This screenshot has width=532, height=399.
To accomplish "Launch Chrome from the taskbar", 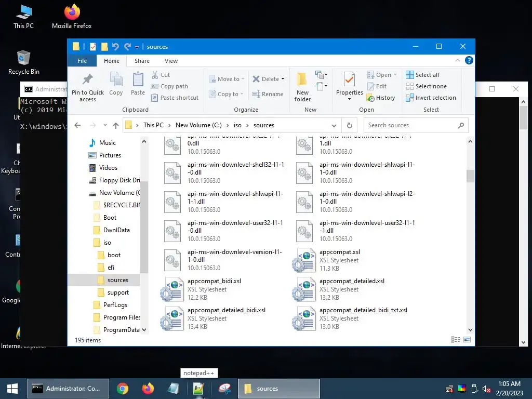I will (123, 389).
